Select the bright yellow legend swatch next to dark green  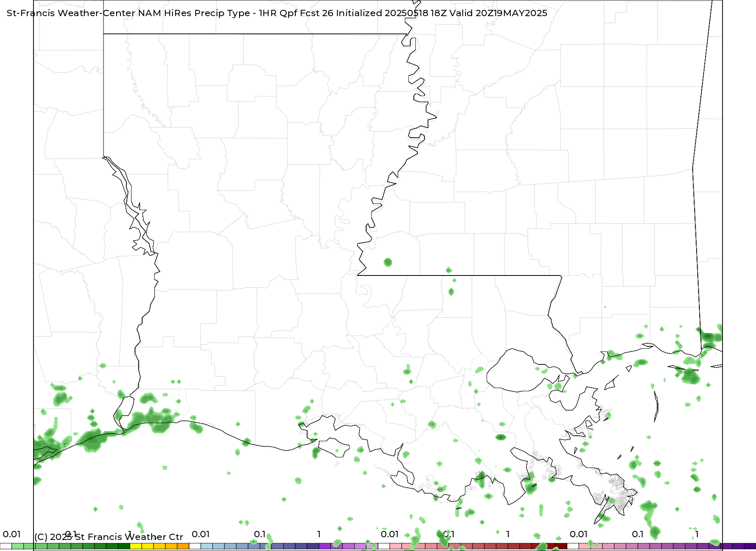click(x=136, y=546)
